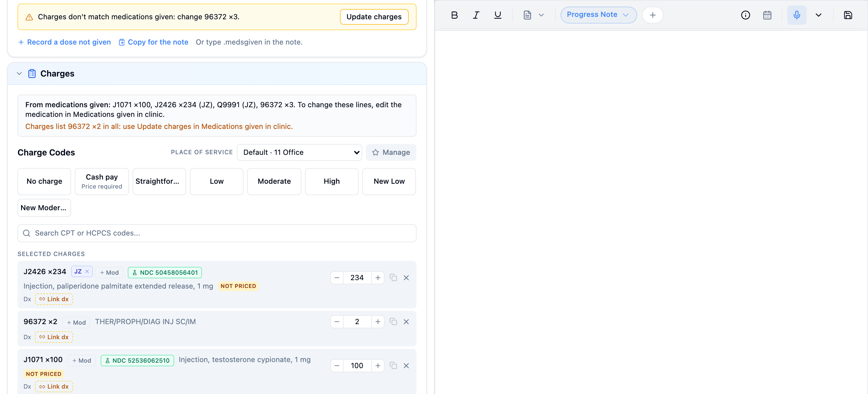Save the note with the disk icon

point(848,15)
